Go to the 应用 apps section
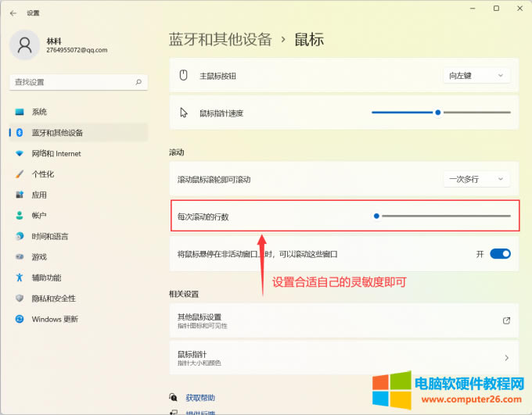Screen dimensions: 532x415 [x=39, y=195]
